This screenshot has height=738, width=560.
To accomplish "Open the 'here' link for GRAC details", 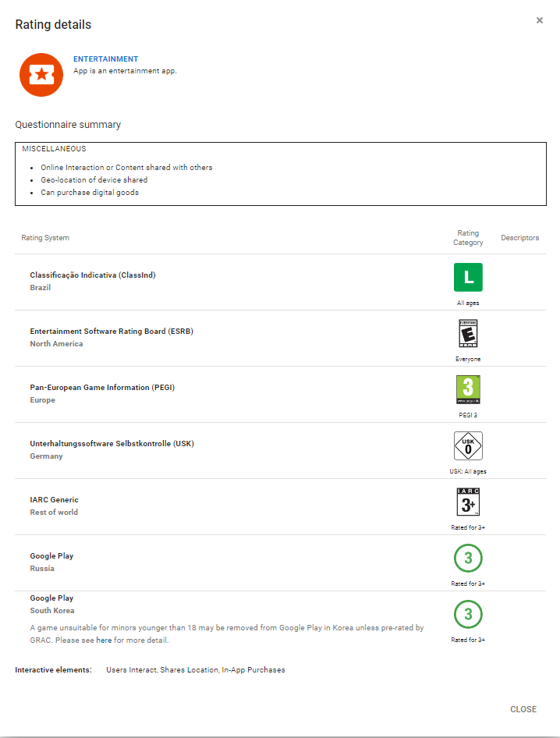I will tap(104, 640).
